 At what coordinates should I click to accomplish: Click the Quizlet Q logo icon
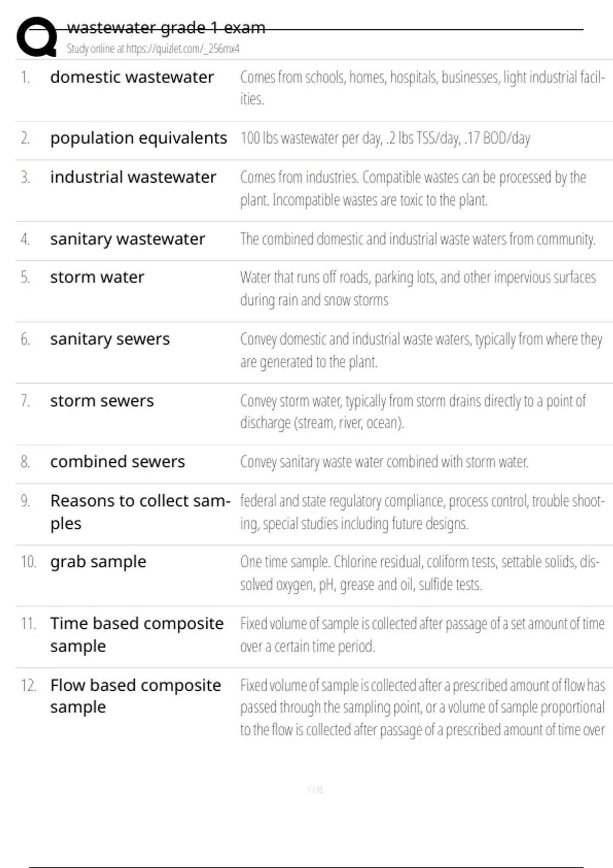[37, 37]
